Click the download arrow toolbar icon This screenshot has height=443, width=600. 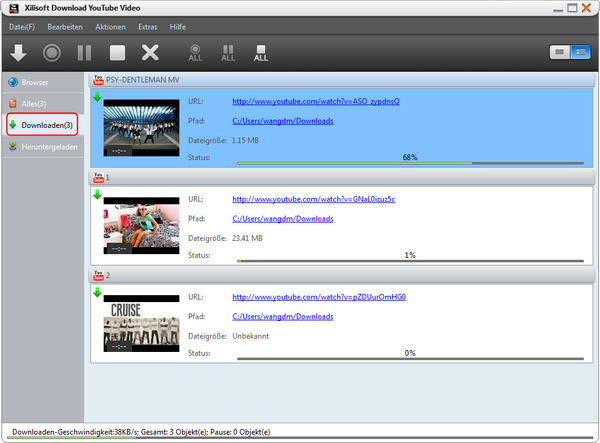tap(18, 53)
